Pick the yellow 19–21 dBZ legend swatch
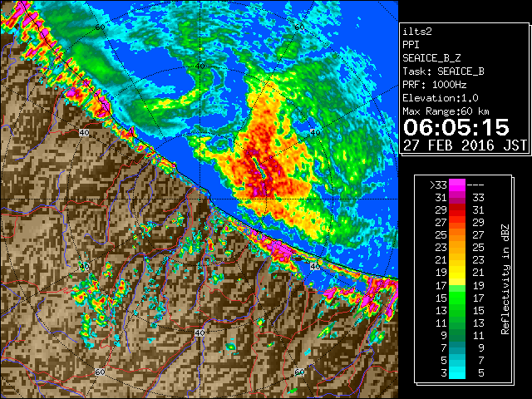 pyautogui.click(x=457, y=273)
